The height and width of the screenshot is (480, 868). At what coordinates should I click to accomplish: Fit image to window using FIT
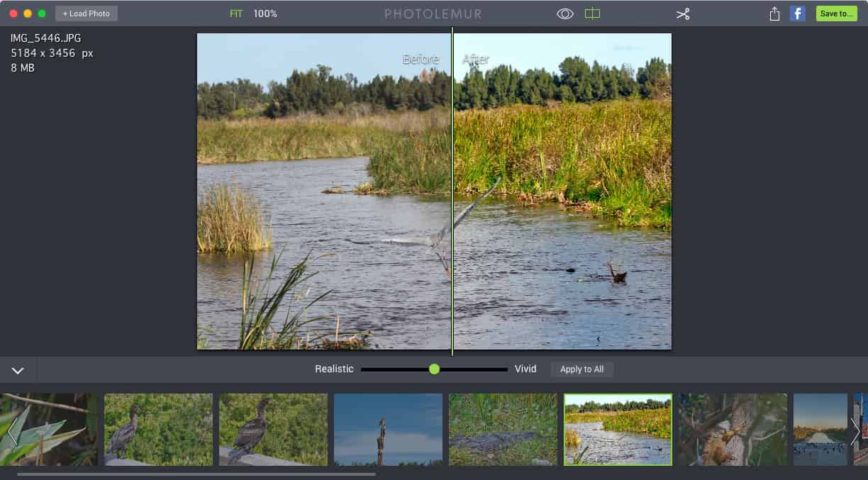235,13
